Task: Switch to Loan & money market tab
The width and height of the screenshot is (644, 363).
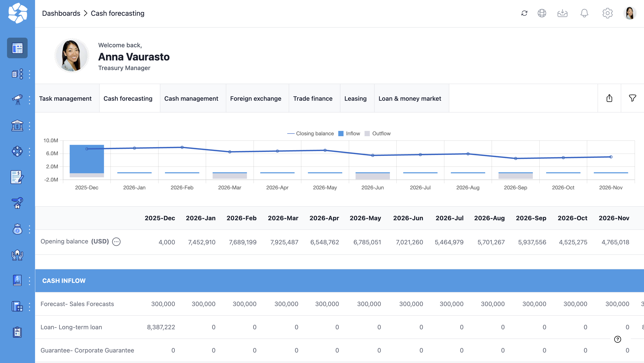Action: 409,99
